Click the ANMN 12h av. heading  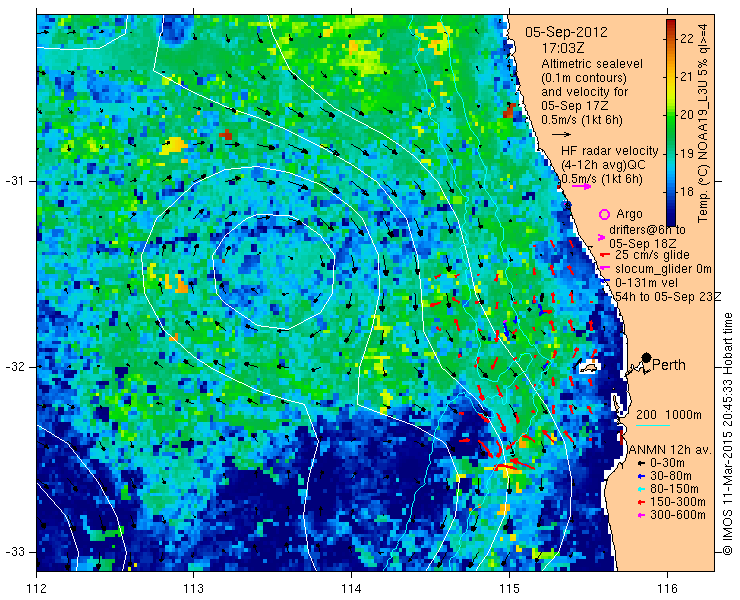click(670, 450)
